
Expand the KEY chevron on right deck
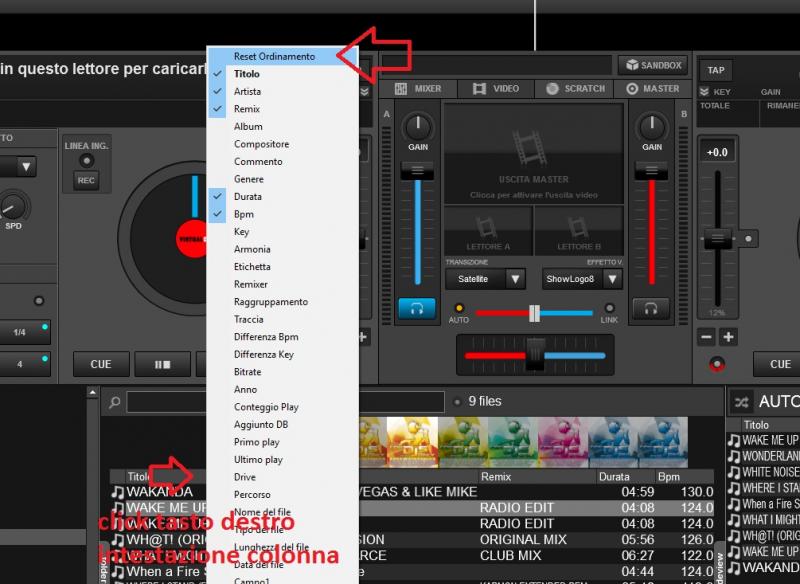tap(705, 92)
